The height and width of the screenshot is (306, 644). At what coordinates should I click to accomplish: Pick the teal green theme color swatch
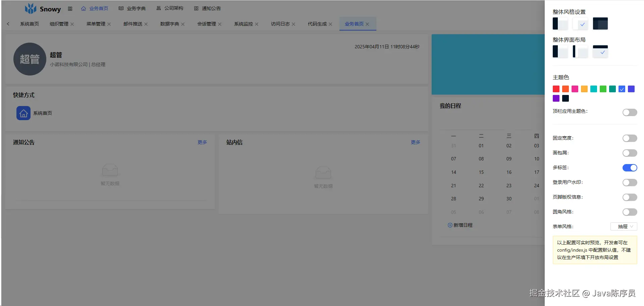pyautogui.click(x=612, y=89)
